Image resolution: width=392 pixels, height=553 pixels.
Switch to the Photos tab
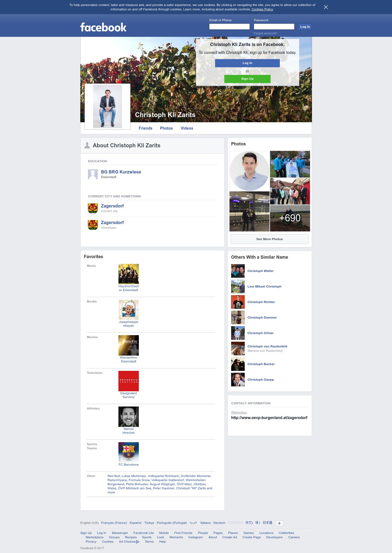[x=166, y=128]
